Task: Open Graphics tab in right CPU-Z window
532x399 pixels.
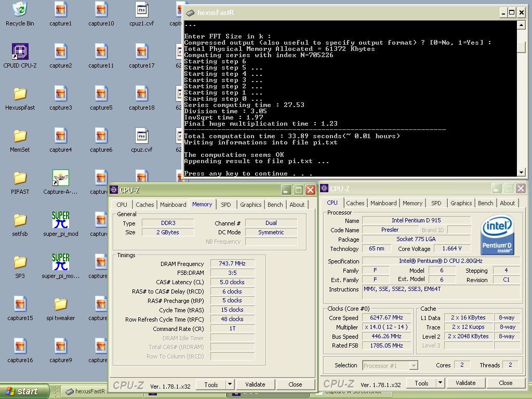Action: pos(461,203)
